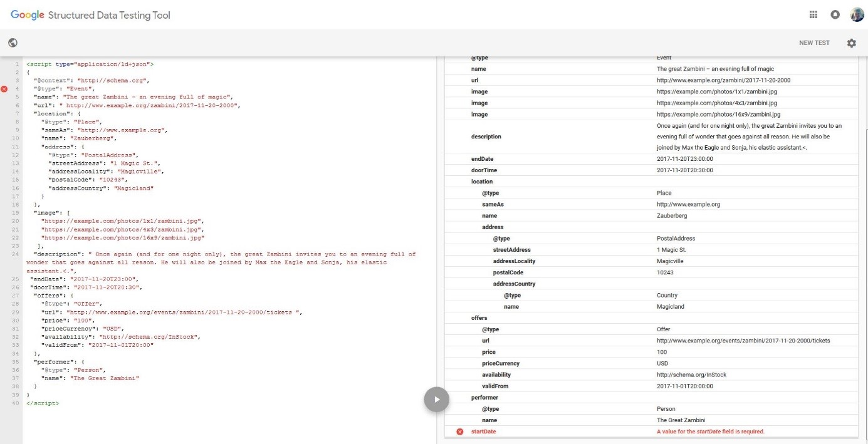Click code line "performer": { in editor
The height and width of the screenshot is (444, 868).
pos(59,361)
